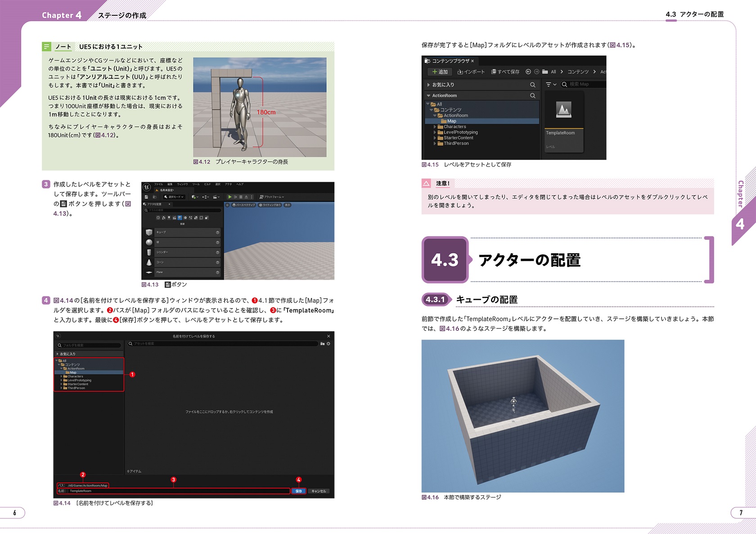Expand the Characters folder in Content Browser
Screen dimensions: 756x534
pos(435,127)
